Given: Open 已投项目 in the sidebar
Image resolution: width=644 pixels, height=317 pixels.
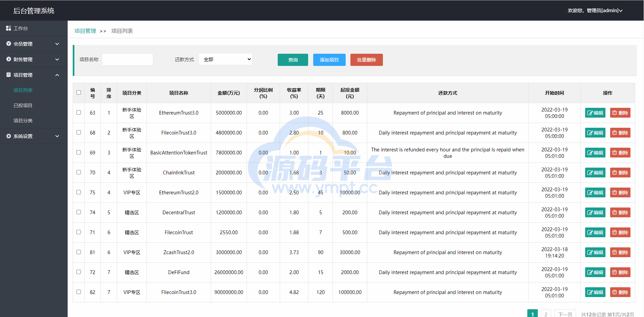Looking at the screenshot, I should click(x=23, y=105).
